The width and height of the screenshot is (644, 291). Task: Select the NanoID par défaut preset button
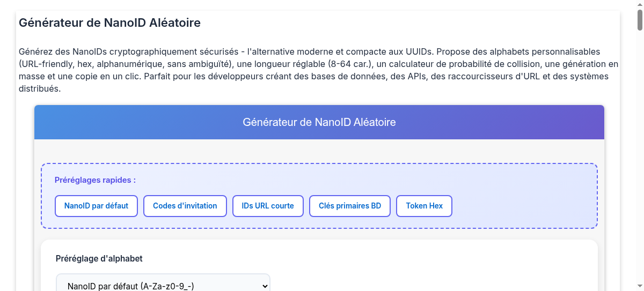pyautogui.click(x=96, y=206)
